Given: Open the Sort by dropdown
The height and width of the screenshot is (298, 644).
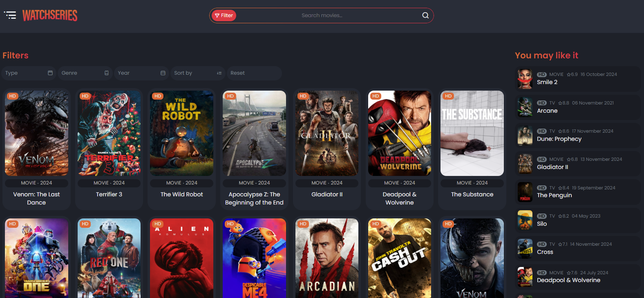Looking at the screenshot, I should (198, 73).
